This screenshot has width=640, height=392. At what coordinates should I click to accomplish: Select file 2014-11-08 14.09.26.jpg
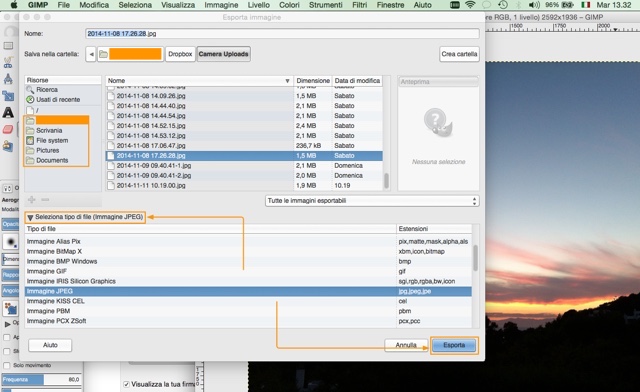(244, 96)
